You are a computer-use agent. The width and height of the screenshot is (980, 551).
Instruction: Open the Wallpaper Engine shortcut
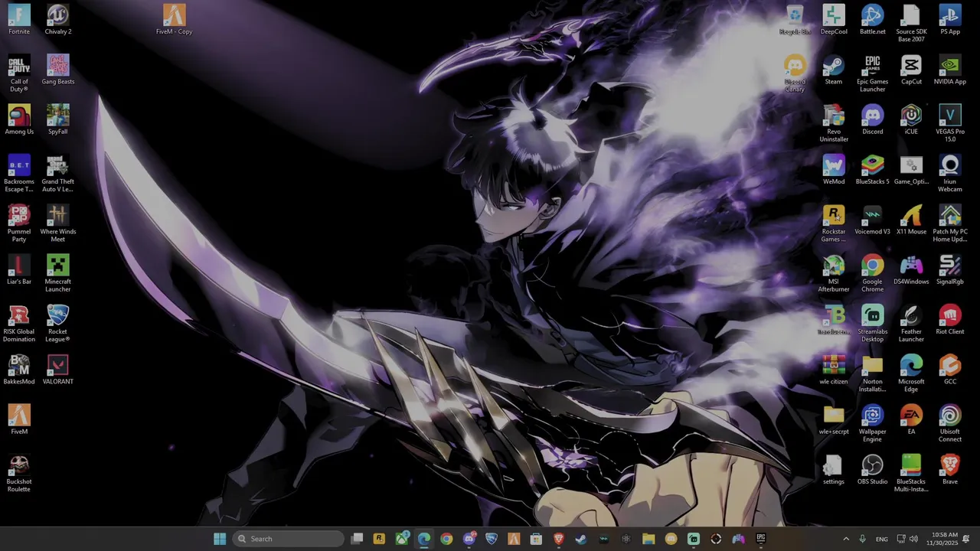pos(873,423)
